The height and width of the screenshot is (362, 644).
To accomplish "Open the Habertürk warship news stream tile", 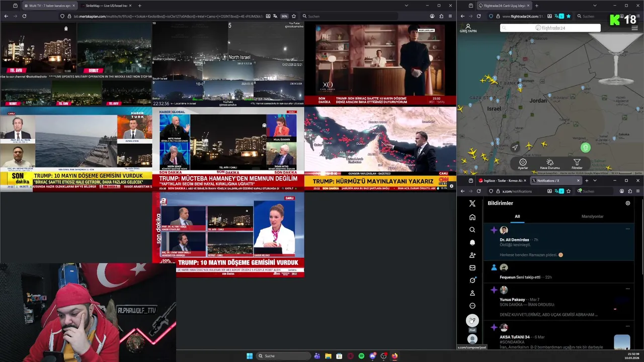I will [76, 149].
